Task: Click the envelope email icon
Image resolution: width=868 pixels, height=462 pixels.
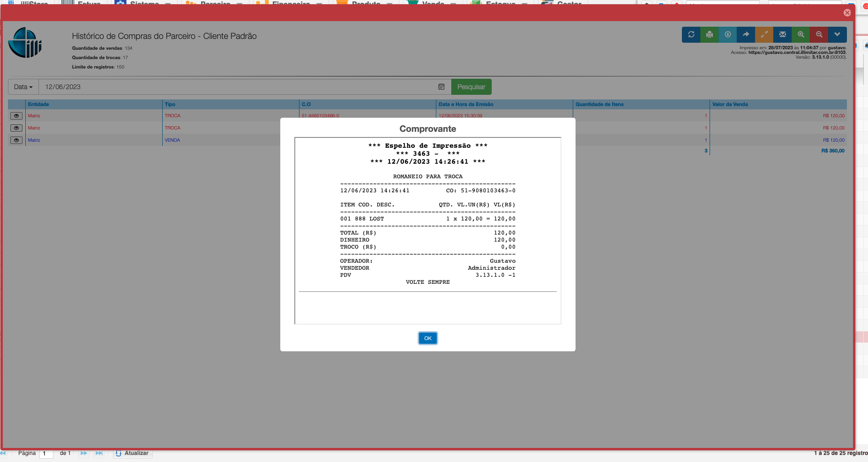Action: [782, 34]
